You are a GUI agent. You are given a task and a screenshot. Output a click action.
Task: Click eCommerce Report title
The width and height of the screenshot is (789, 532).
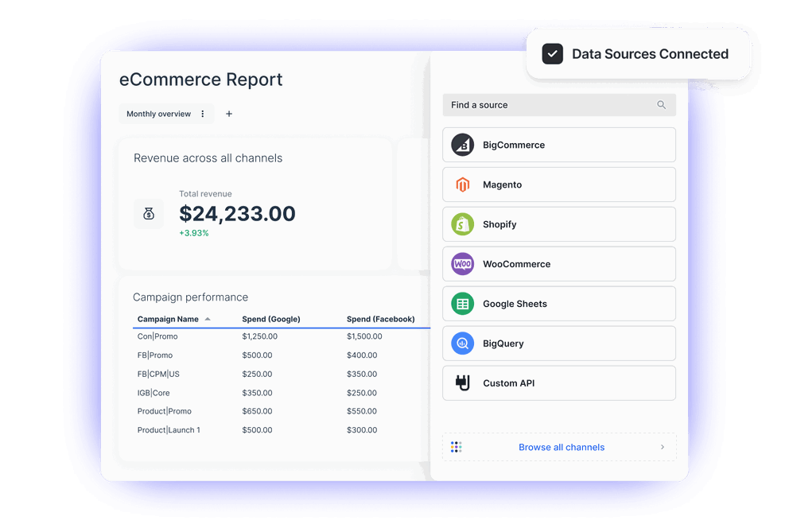click(200, 80)
